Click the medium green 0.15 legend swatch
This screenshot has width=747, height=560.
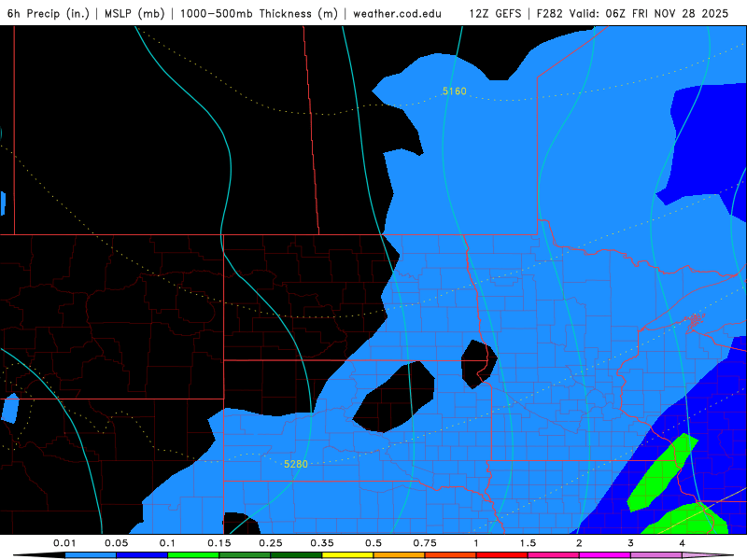245,555
